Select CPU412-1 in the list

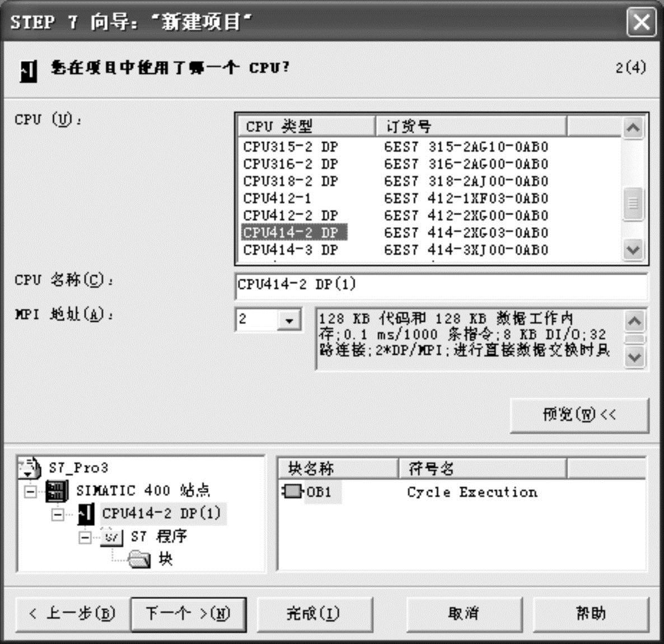[277, 199]
